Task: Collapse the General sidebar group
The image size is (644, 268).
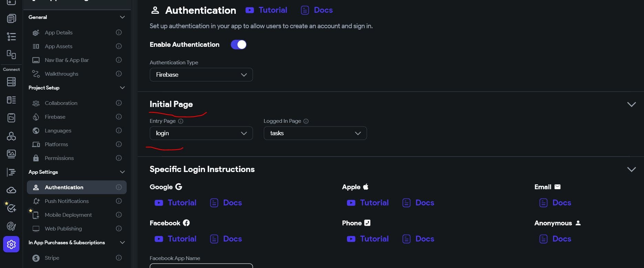Action: click(x=122, y=17)
